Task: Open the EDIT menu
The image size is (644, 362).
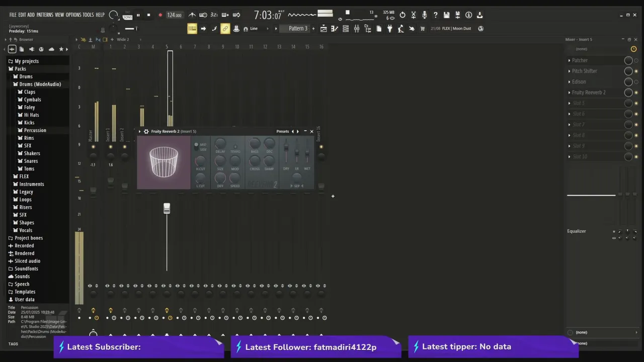Action: [x=22, y=15]
